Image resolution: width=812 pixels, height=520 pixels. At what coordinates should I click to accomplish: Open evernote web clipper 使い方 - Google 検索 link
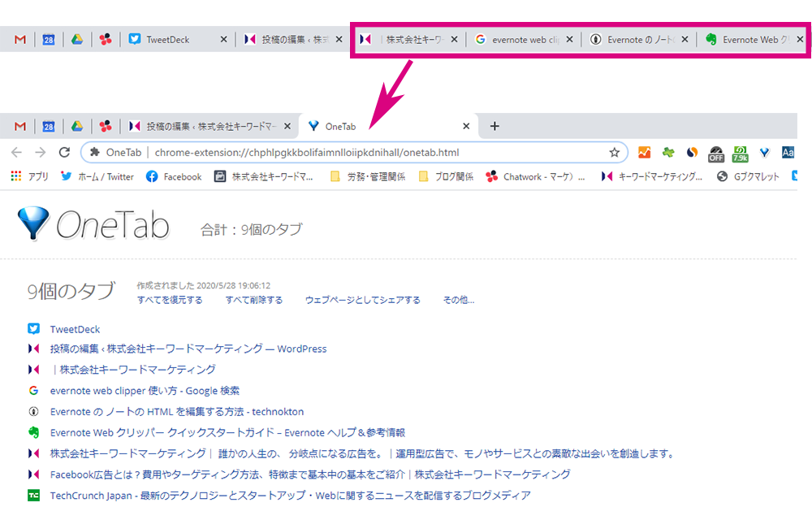click(145, 391)
